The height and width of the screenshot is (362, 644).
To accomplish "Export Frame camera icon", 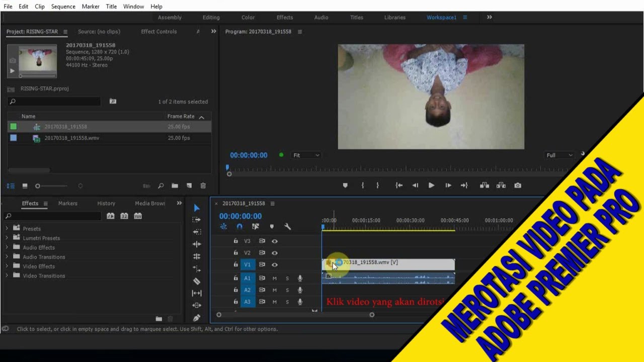I will pos(518,186).
